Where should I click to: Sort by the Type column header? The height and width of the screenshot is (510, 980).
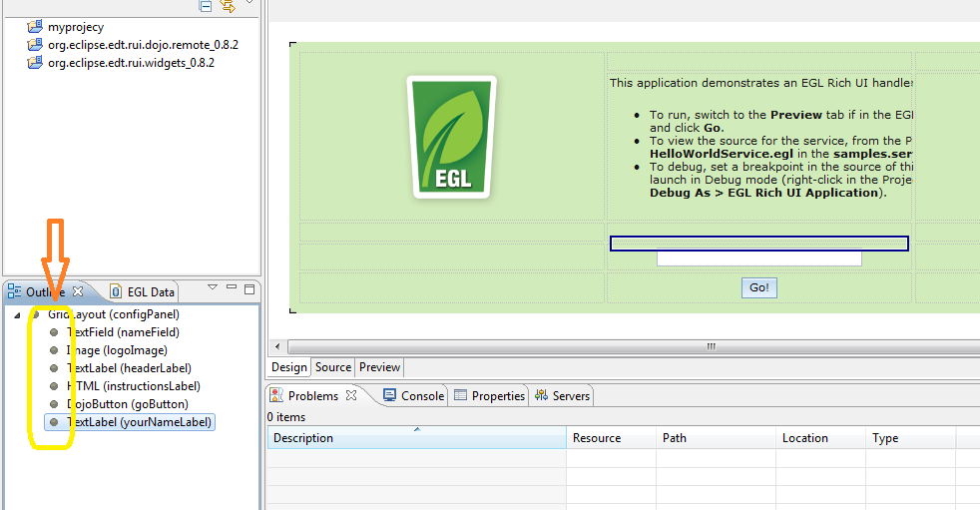(x=911, y=438)
